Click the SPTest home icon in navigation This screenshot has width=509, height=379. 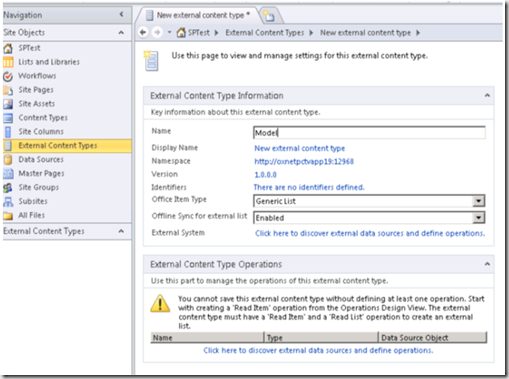pyautogui.click(x=8, y=48)
